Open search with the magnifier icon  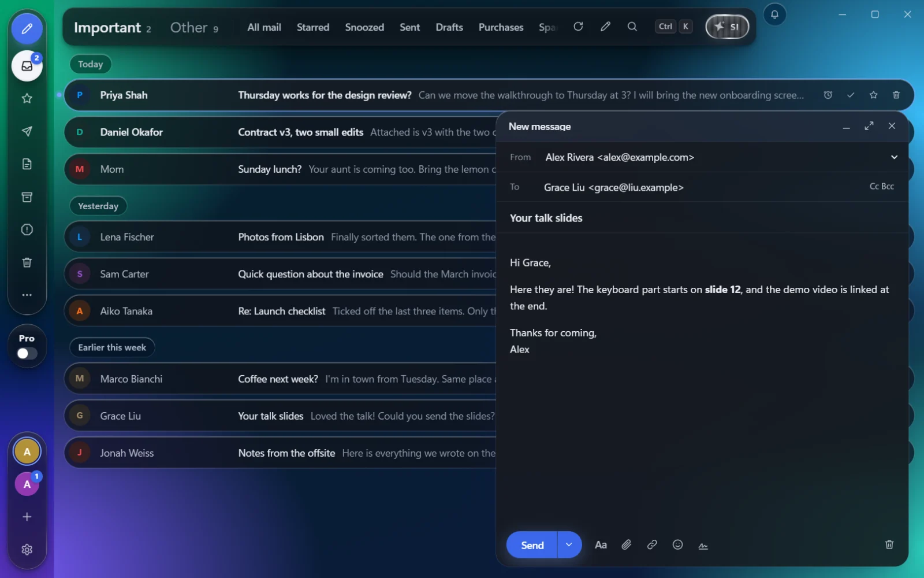632,27
